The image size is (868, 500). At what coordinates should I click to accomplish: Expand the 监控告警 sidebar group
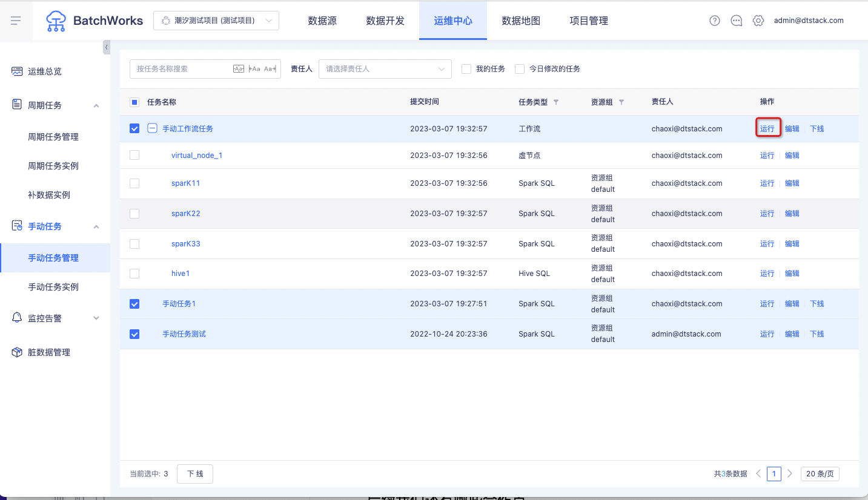96,318
